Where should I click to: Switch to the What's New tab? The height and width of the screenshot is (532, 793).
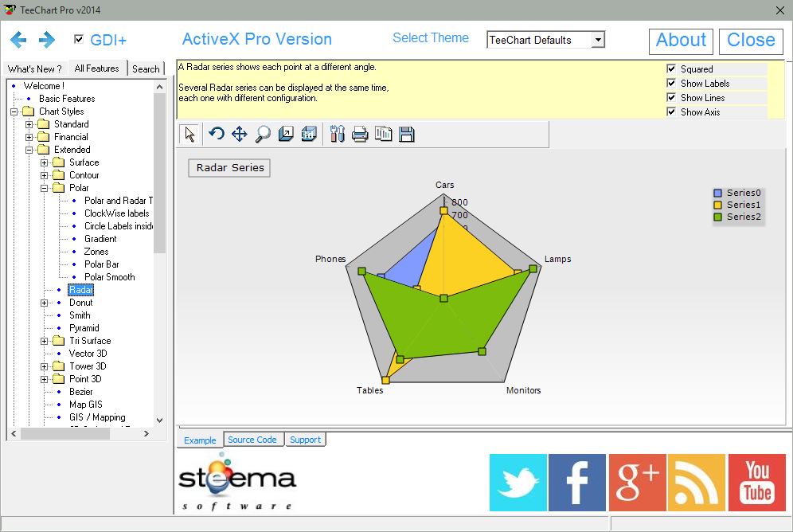click(x=35, y=68)
